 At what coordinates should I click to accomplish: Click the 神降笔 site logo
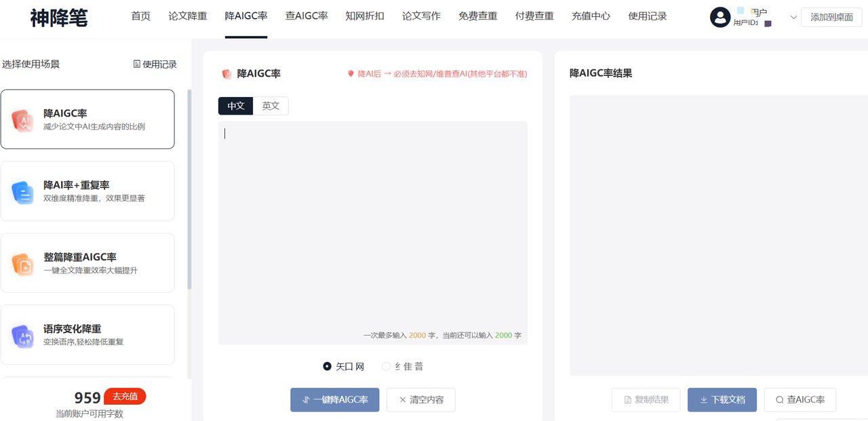tap(59, 18)
